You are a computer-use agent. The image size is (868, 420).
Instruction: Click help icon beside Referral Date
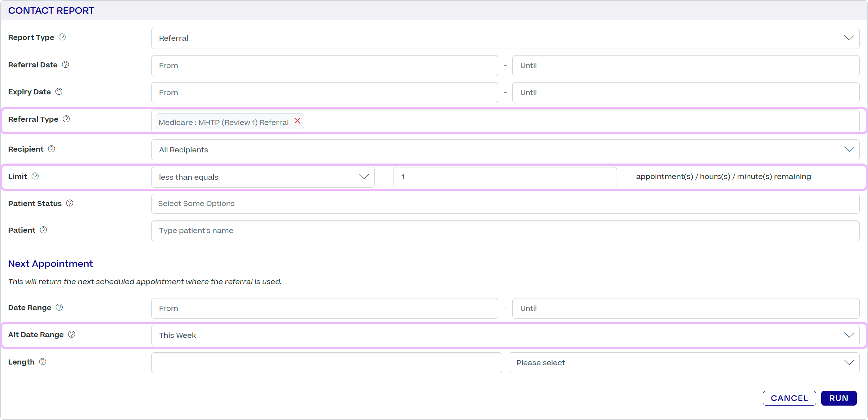coord(66,64)
